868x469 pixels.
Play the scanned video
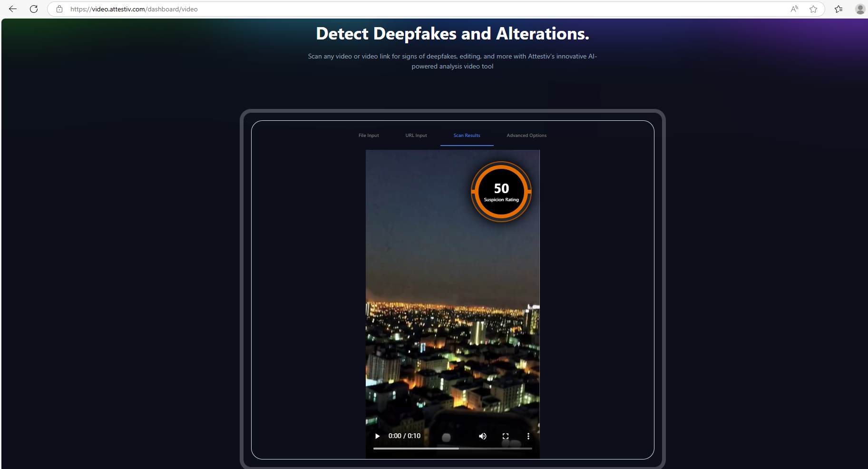tap(377, 436)
